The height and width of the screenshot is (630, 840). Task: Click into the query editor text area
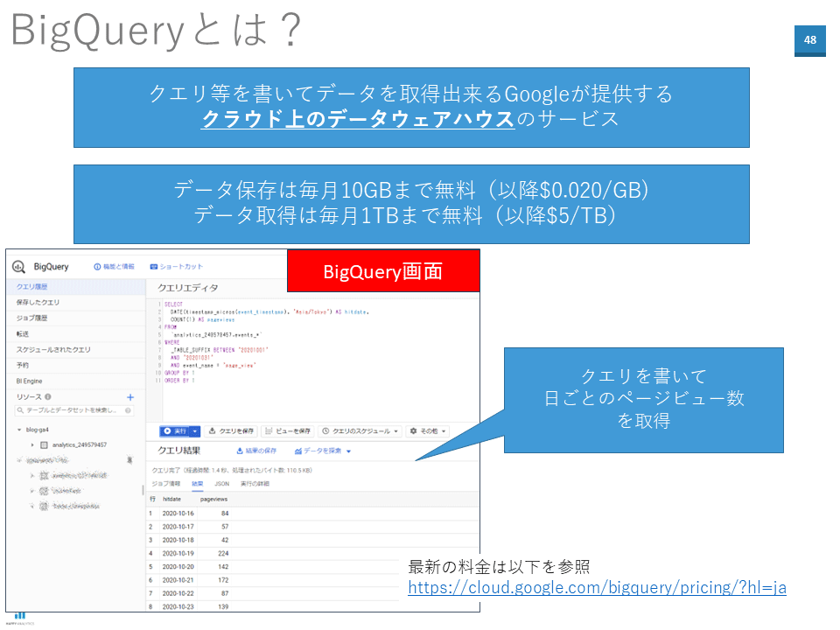pyautogui.click(x=320, y=359)
